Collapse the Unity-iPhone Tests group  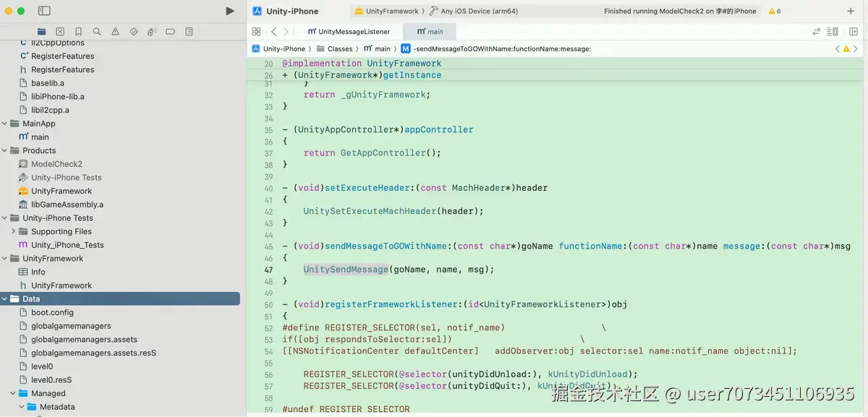coord(5,218)
